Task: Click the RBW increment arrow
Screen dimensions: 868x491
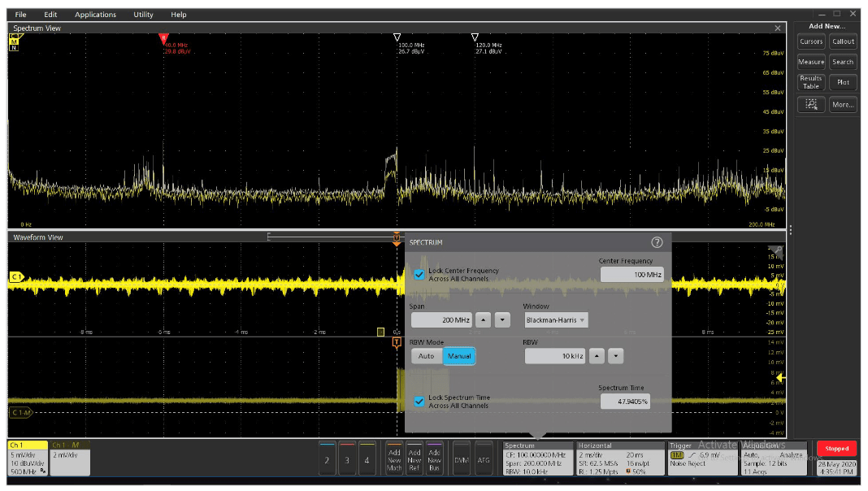Action: [598, 355]
